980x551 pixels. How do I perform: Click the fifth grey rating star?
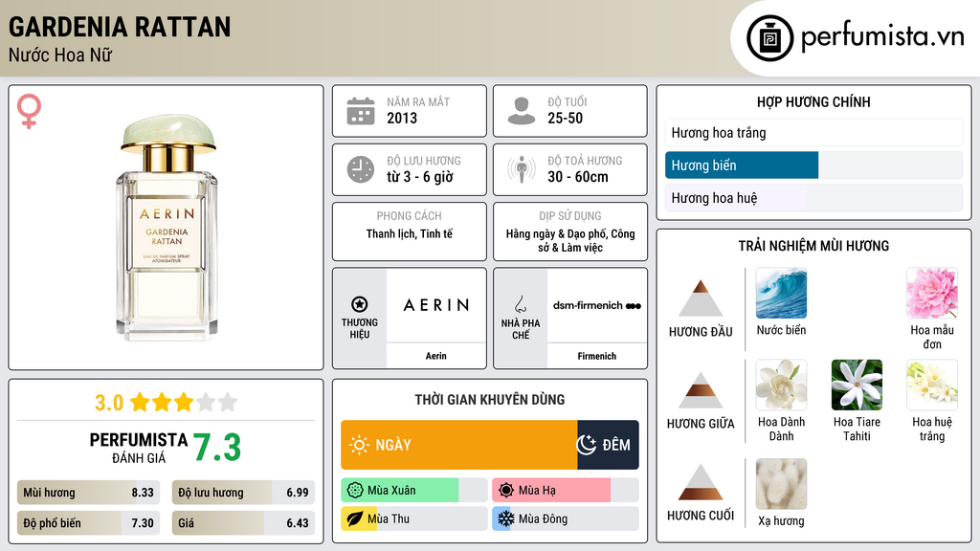228,402
